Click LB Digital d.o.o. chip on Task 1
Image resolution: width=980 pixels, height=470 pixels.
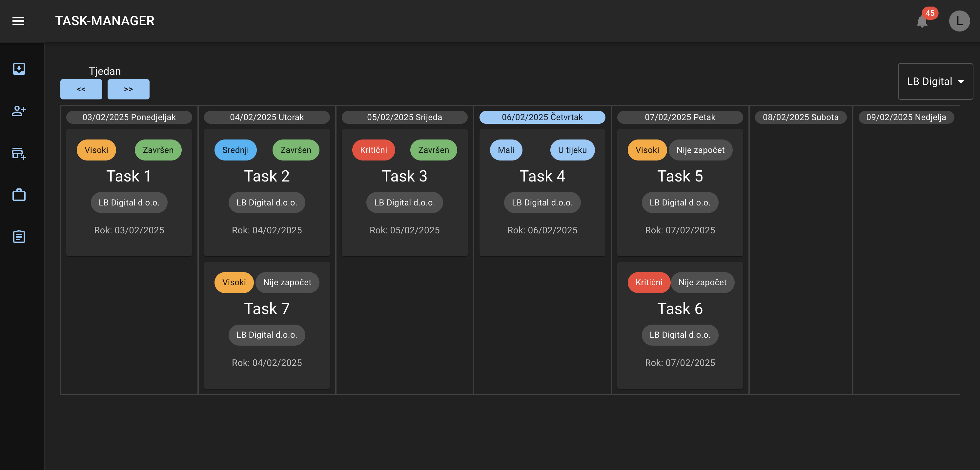coord(129,203)
